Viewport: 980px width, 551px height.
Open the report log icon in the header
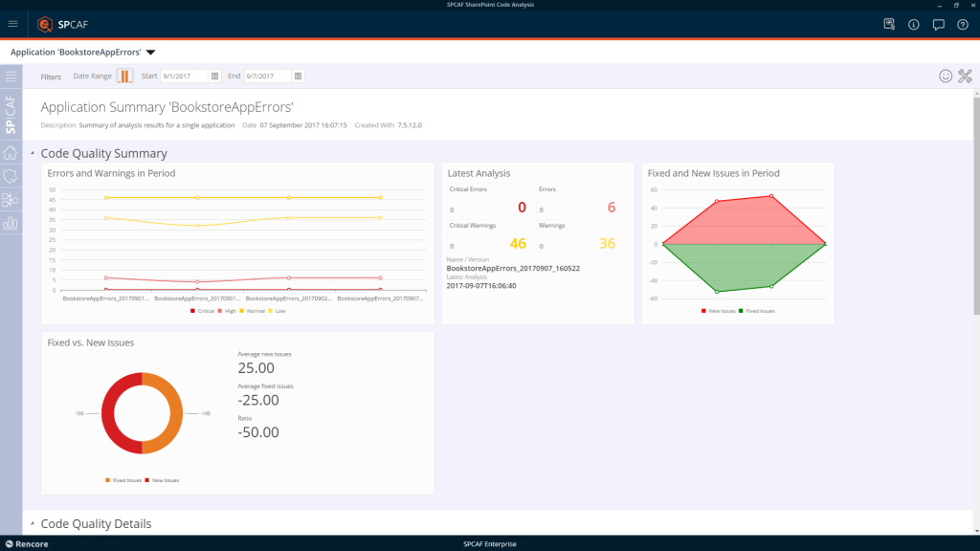tap(889, 24)
